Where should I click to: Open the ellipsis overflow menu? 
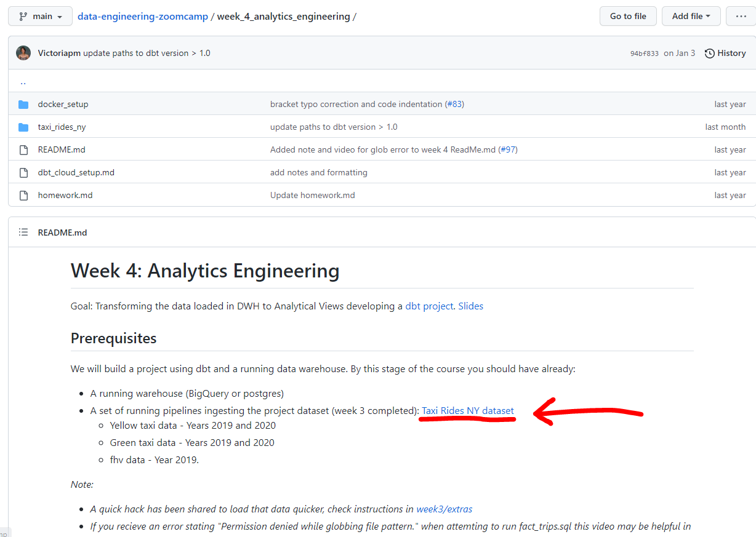coord(741,16)
